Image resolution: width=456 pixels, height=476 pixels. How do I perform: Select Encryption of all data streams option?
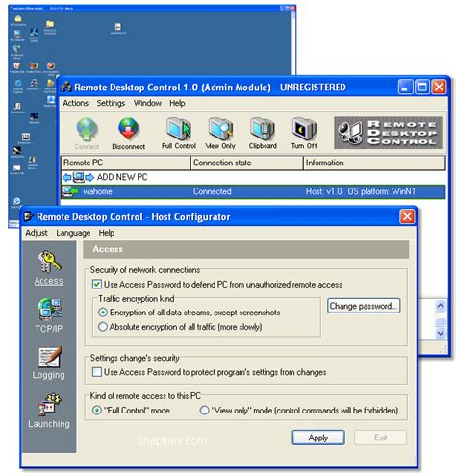click(103, 313)
